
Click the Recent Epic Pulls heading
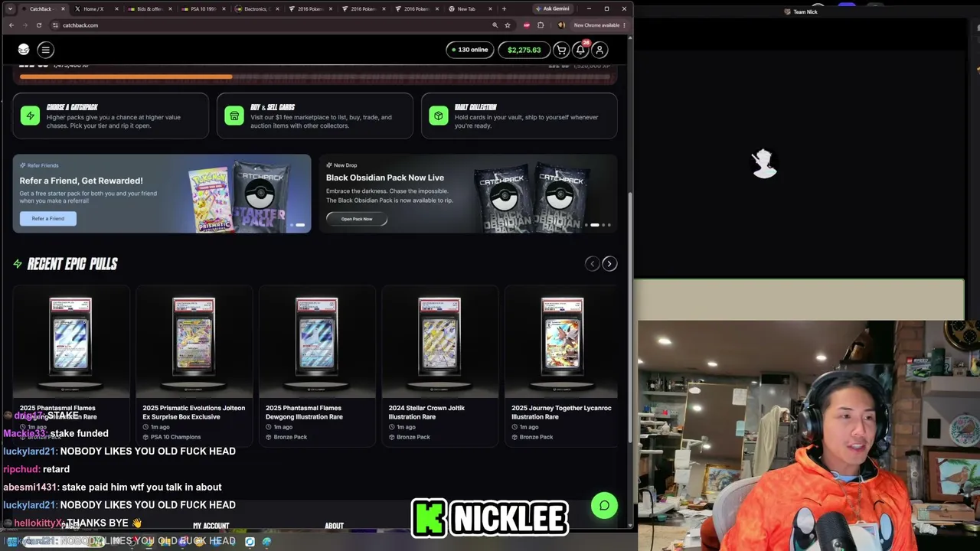[x=72, y=264]
